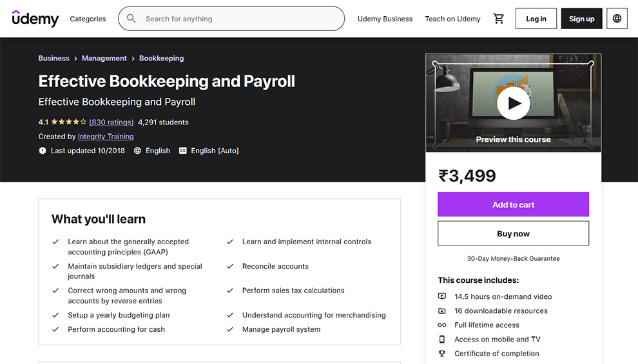Click the closed captions icon
The height and width of the screenshot is (364, 638).
point(182,151)
